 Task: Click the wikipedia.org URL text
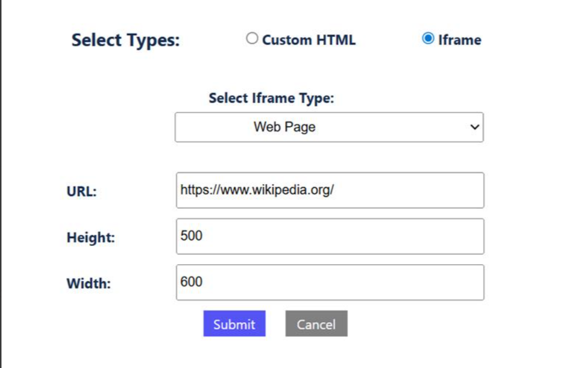point(257,190)
